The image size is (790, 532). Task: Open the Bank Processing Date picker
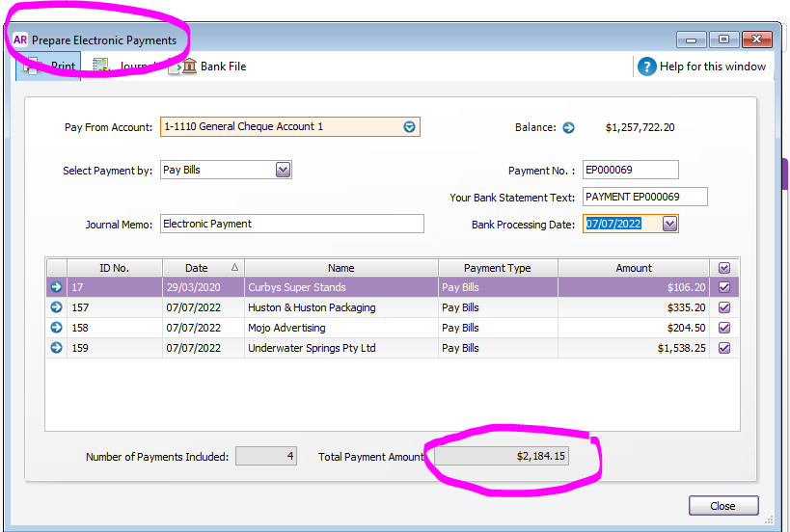[x=670, y=224]
